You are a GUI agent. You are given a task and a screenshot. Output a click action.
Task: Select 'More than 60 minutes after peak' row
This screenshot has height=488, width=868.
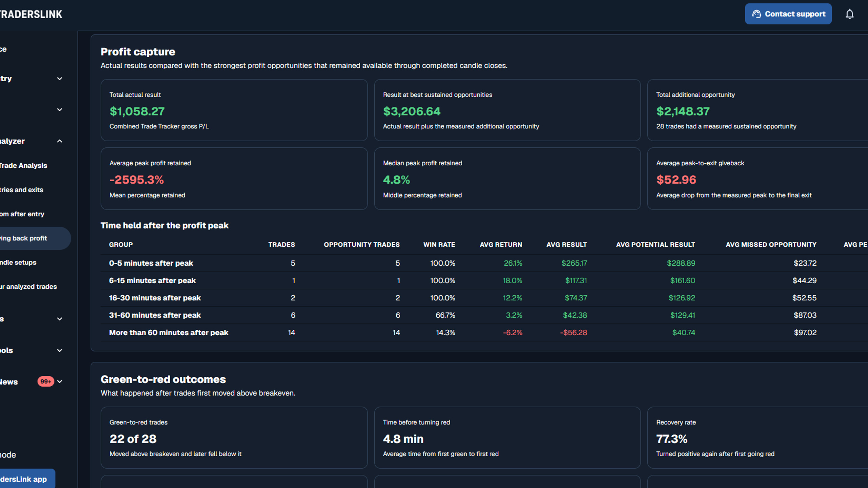(x=484, y=332)
